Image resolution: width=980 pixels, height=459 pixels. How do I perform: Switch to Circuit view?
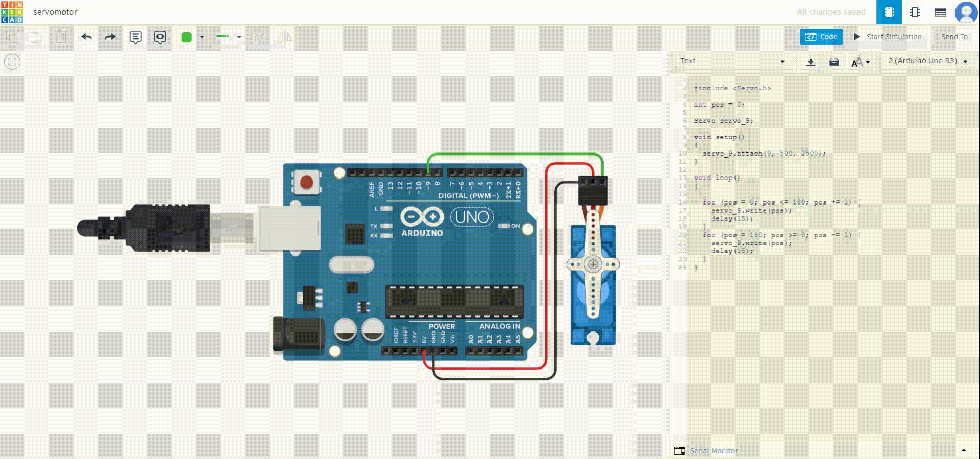pyautogui.click(x=889, y=12)
